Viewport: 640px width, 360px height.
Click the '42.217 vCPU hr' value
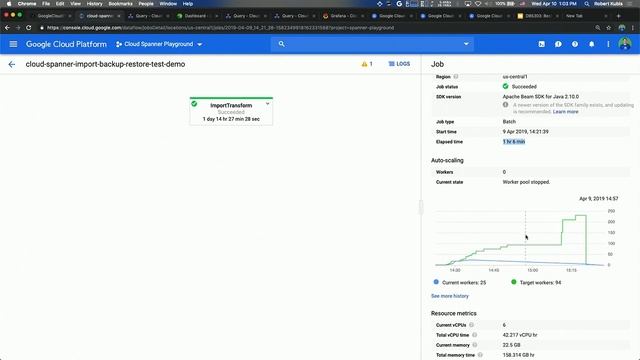[x=520, y=335]
